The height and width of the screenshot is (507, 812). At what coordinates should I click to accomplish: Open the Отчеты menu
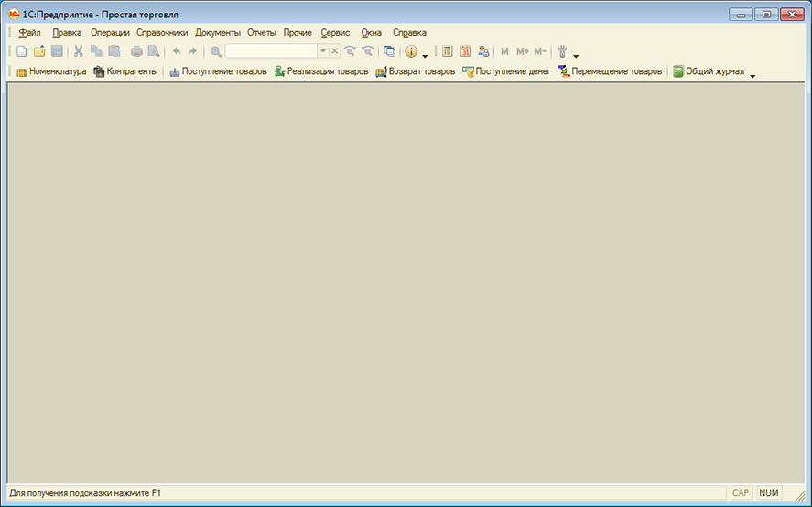click(262, 32)
